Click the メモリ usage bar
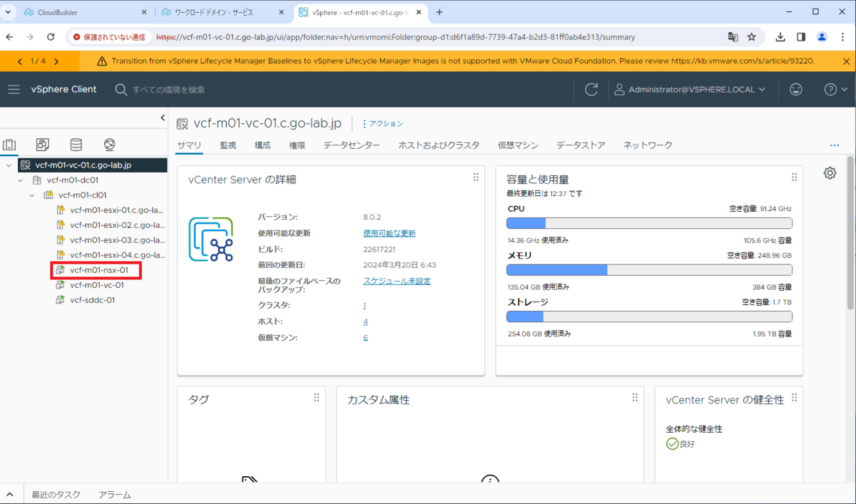 click(x=649, y=270)
